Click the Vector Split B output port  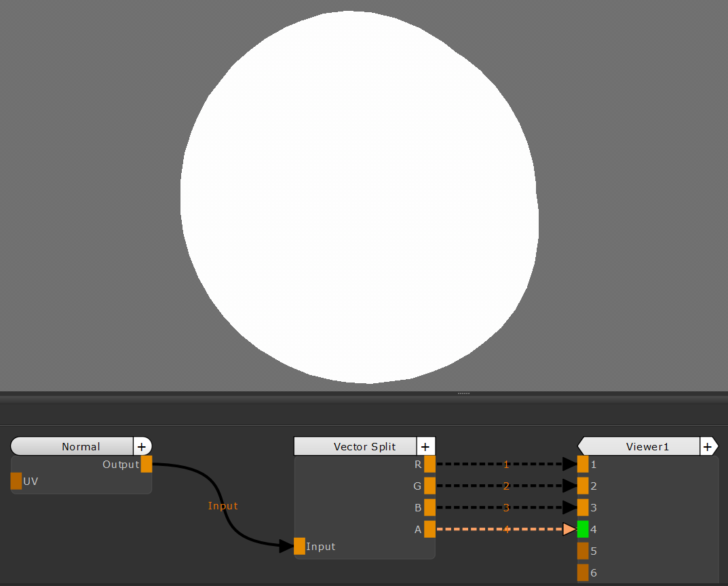coord(429,507)
